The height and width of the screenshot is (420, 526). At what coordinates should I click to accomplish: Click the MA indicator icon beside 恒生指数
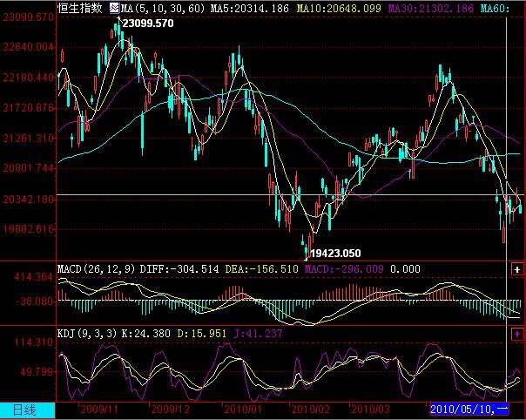point(114,8)
